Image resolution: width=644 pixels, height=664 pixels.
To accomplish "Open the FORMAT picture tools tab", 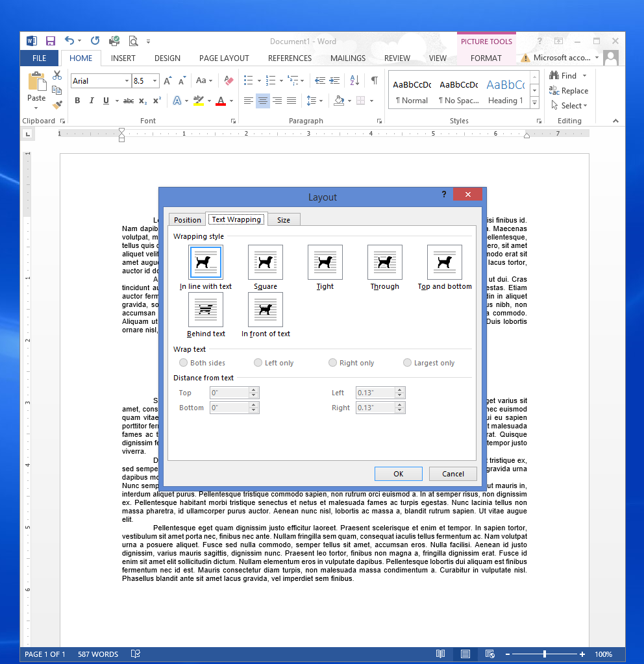I will 486,58.
